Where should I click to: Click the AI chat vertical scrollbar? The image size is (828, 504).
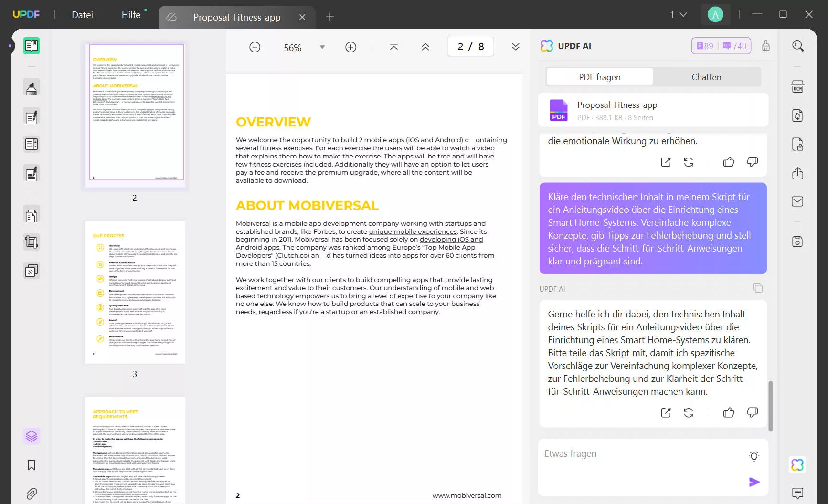pos(770,406)
